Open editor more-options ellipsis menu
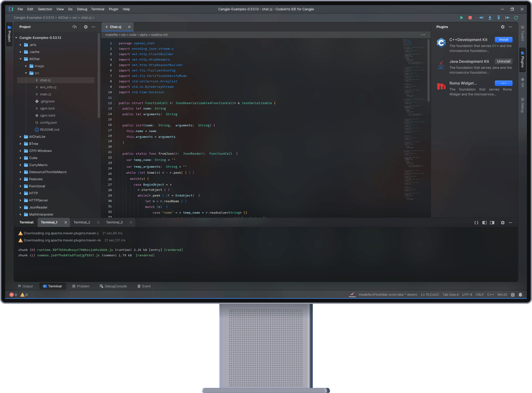Image resolution: width=532 pixels, height=393 pixels. pos(423,35)
